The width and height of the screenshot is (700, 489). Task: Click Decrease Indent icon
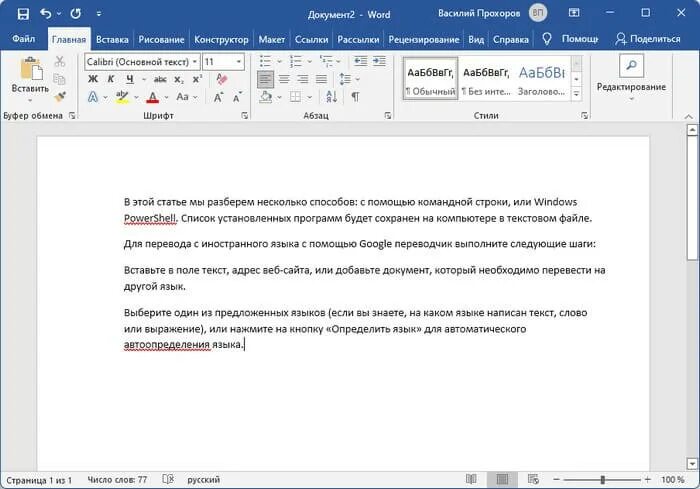point(360,61)
